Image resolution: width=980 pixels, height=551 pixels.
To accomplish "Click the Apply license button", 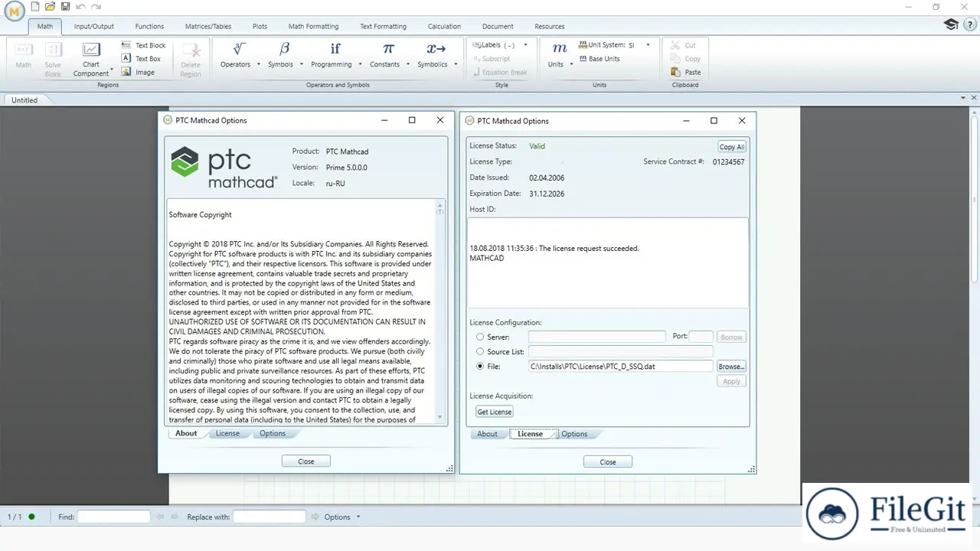I will point(732,381).
